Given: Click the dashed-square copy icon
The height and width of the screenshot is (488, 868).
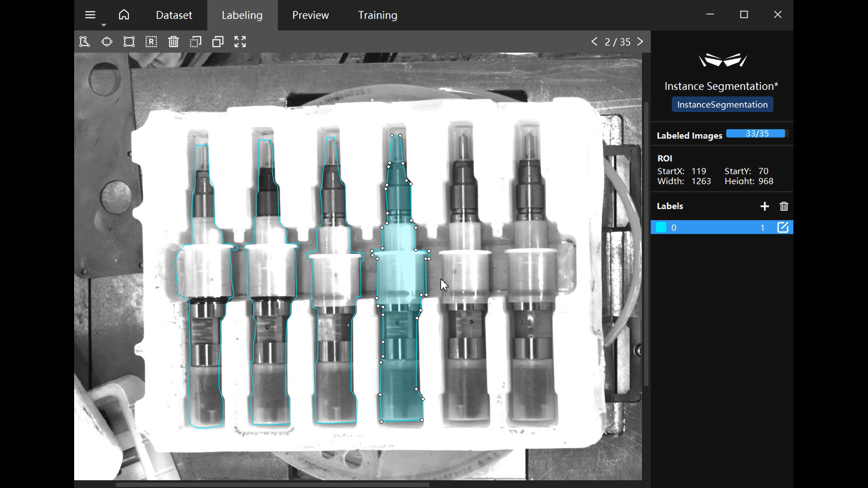Looking at the screenshot, I should [x=195, y=42].
